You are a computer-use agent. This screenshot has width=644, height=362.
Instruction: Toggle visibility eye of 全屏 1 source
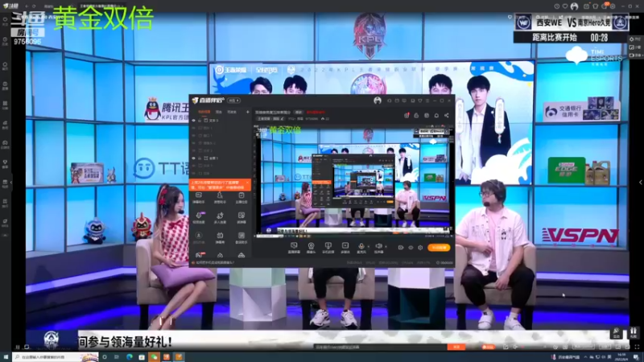pos(194,158)
